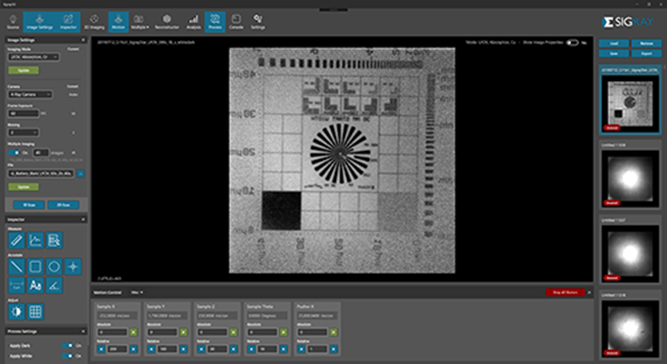Toggle the Apply White switch
Screen dimensions: 667x364
coord(67,356)
